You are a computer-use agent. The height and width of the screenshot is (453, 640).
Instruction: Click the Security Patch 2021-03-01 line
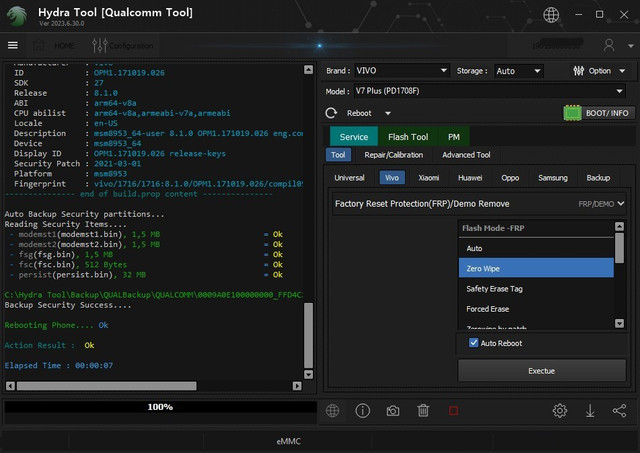78,164
